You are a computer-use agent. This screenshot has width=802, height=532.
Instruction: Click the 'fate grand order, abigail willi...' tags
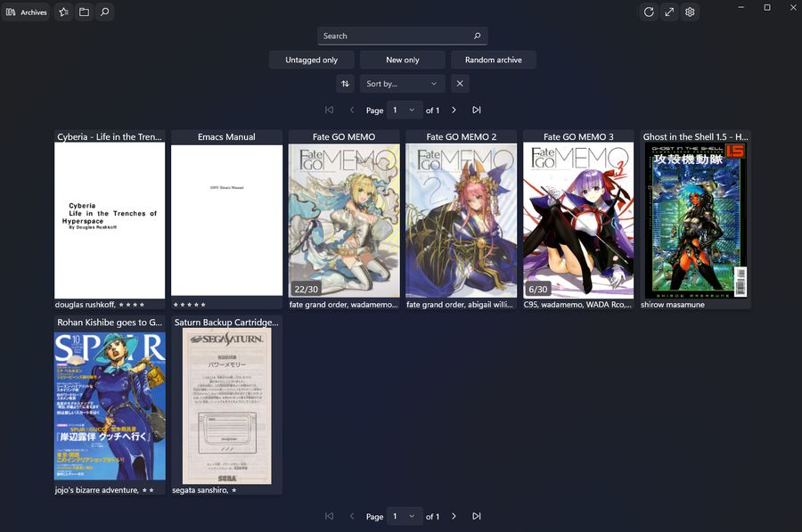pos(459,305)
